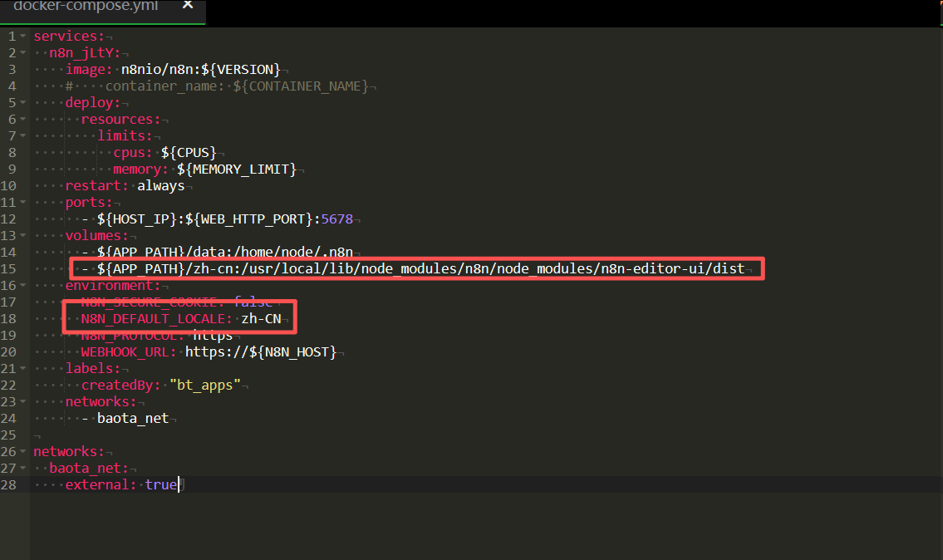Image resolution: width=943 pixels, height=560 pixels.
Task: Click the n8n_jLtY service name
Action: click(x=84, y=53)
